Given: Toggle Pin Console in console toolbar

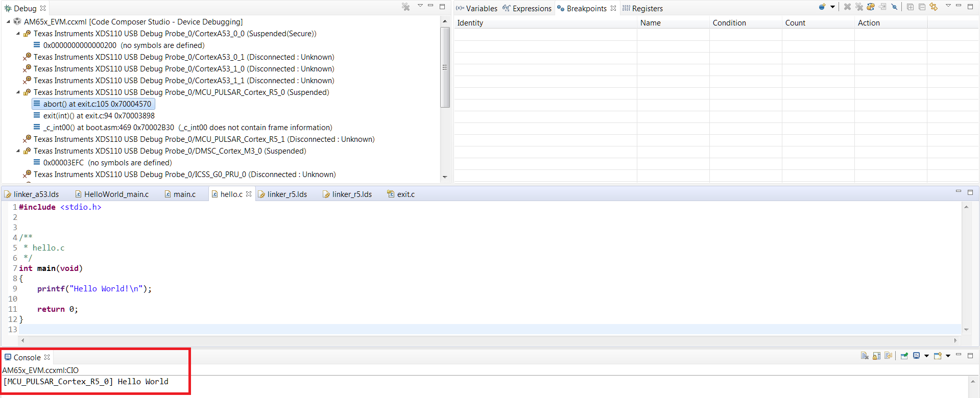Looking at the screenshot, I should (x=904, y=356).
